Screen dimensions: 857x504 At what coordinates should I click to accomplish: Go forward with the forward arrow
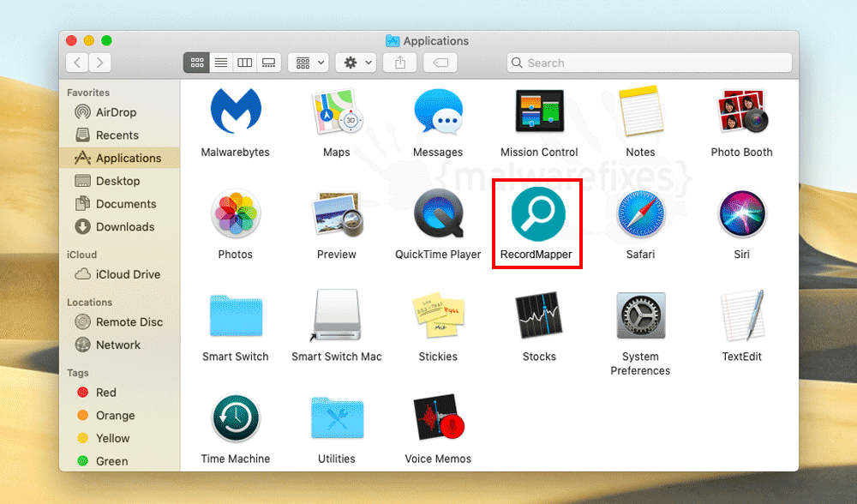coord(100,63)
